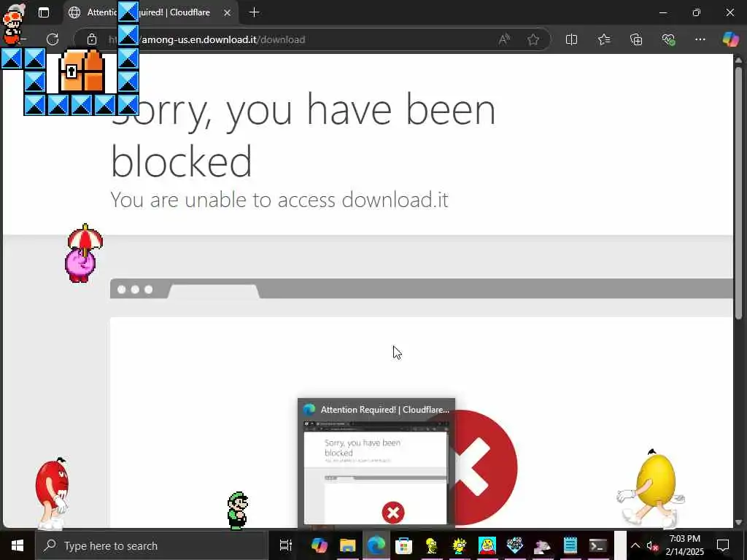The height and width of the screenshot is (560, 747).
Task: Click the Type here to search box
Action: point(152,545)
